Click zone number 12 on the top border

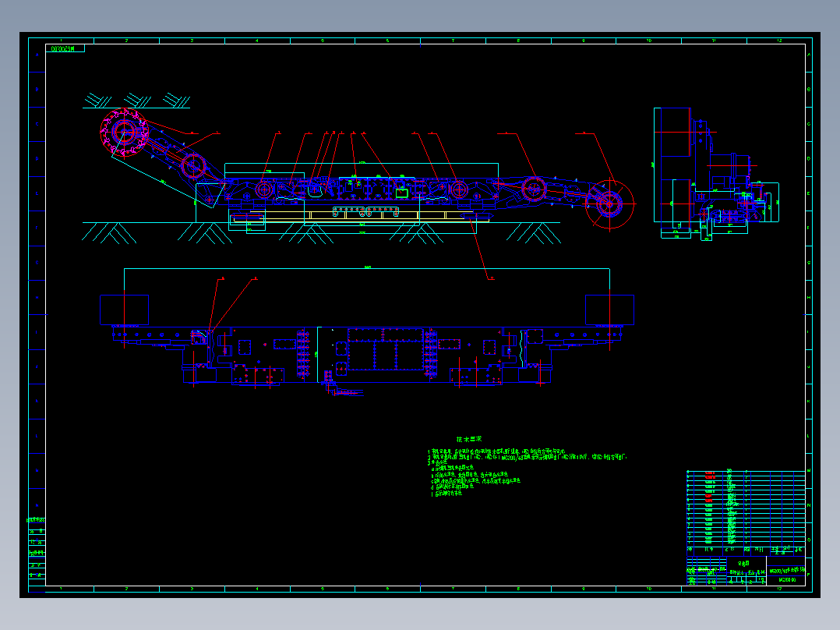coord(779,41)
